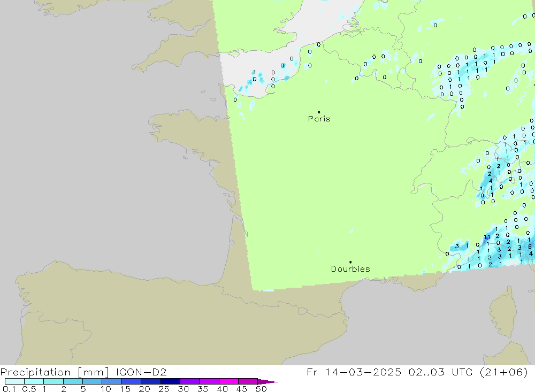The image size is (535, 392).
Task: Click the 'Precipitation' title word
Action: point(35,372)
